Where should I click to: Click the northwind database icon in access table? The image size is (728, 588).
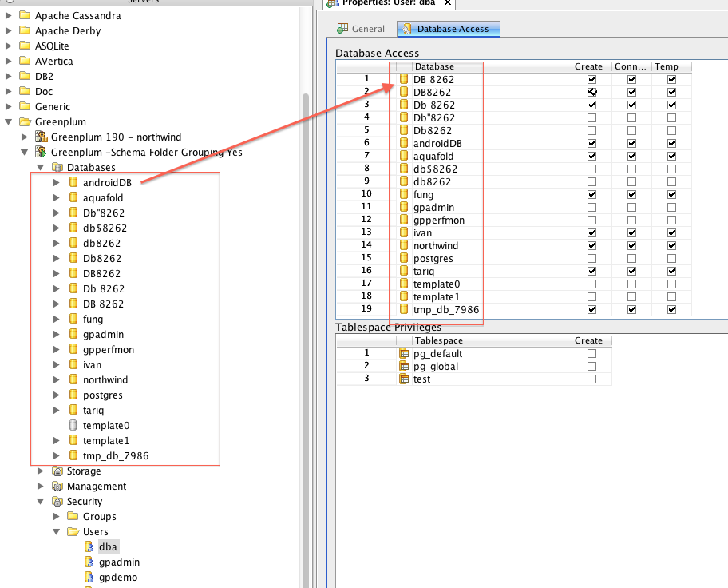(x=404, y=245)
